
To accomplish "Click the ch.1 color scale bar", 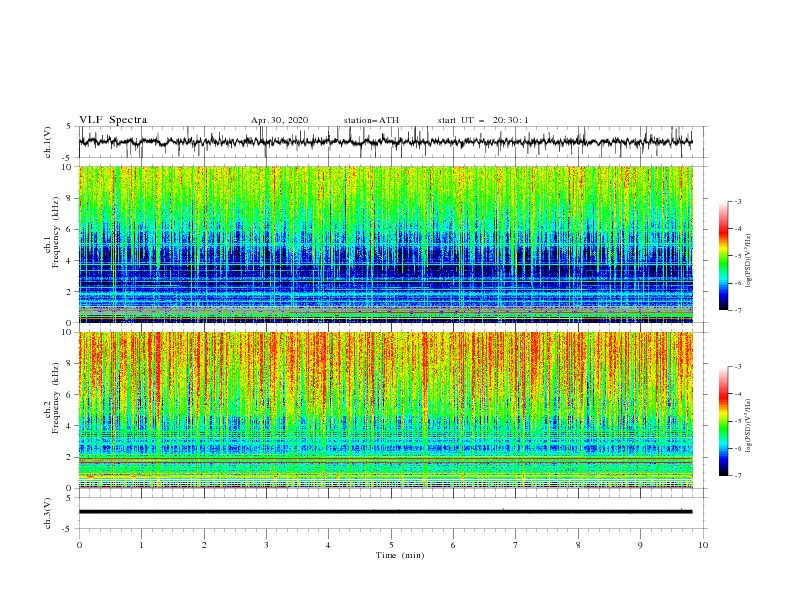I will coord(723,255).
